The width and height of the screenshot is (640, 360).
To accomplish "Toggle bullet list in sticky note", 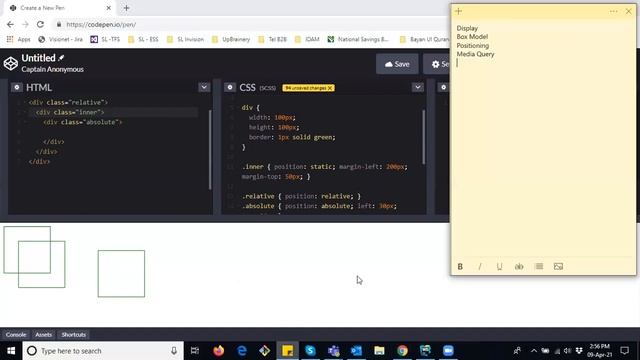I will pos(539,267).
